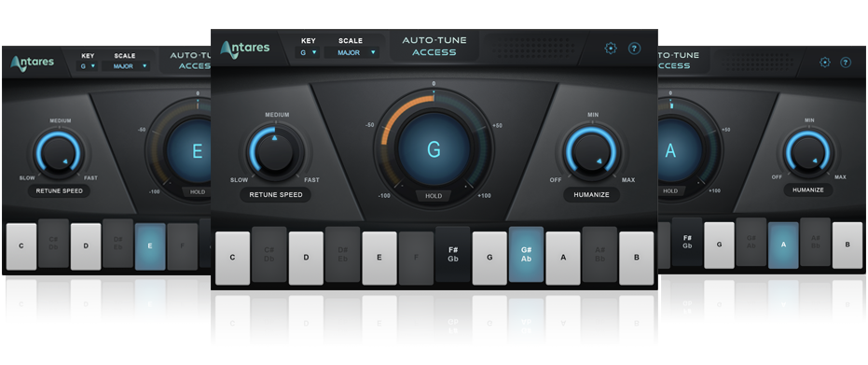The height and width of the screenshot is (365, 868).
Task: Toggle D#/Eb key in center window
Action: (343, 254)
